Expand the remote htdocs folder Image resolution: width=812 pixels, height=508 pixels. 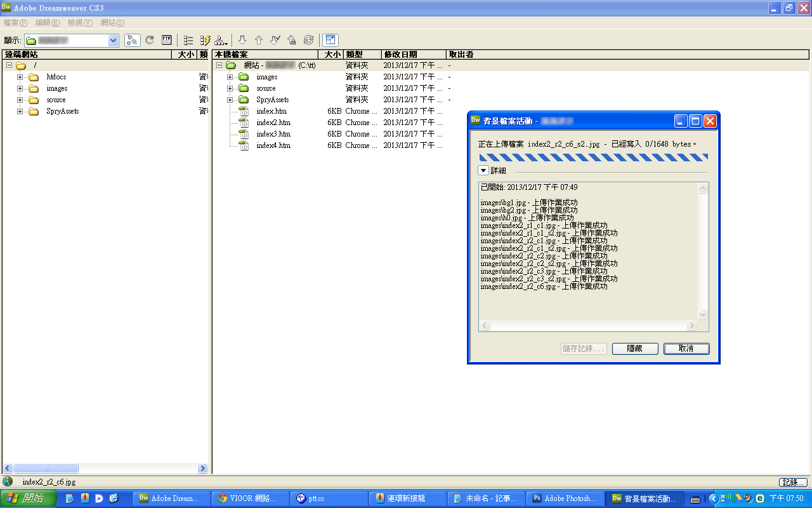[20, 77]
